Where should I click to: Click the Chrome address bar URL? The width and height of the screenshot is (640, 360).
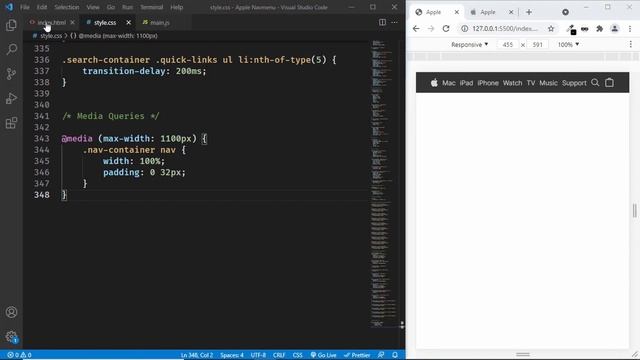click(x=505, y=29)
